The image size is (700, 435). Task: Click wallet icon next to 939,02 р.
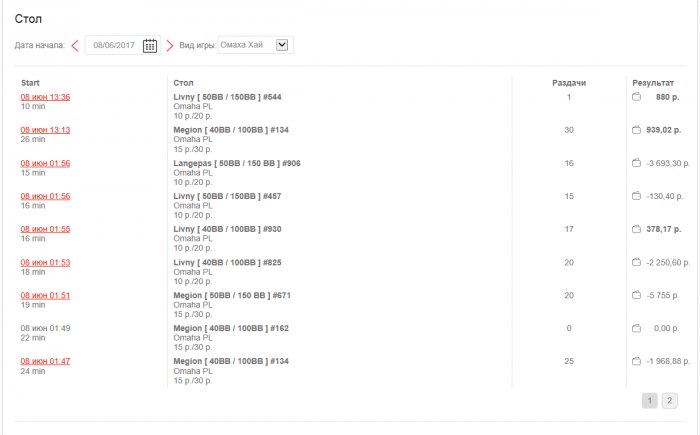(636, 130)
